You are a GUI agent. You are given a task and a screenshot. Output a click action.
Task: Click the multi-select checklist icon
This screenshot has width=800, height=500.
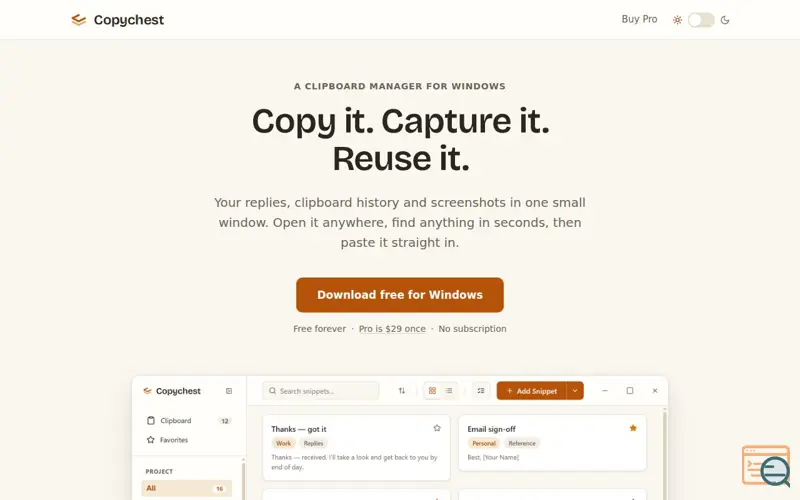[x=481, y=391]
